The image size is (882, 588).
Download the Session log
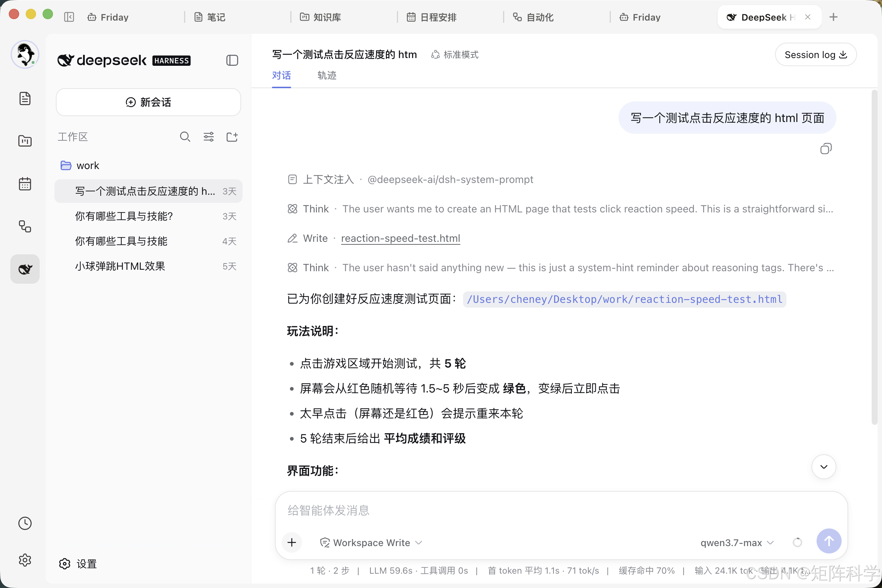(815, 55)
